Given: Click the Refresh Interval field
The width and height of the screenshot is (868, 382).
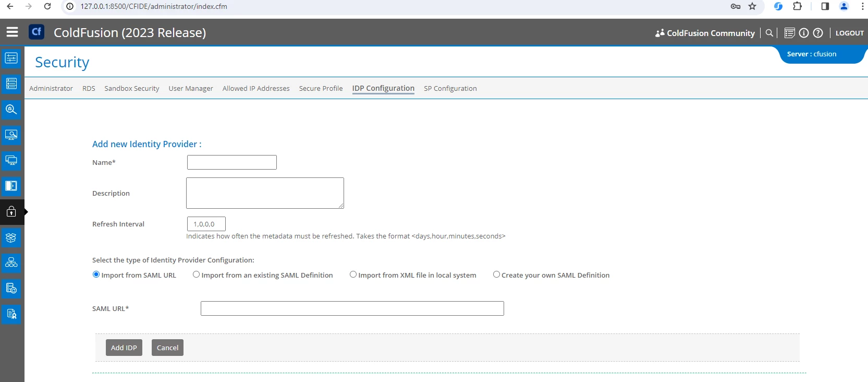Looking at the screenshot, I should [206, 224].
